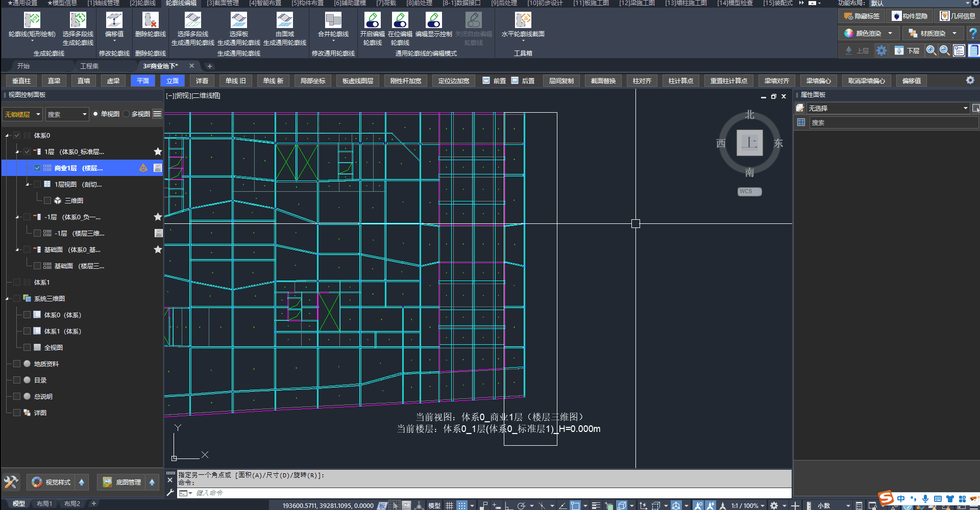Open the [3]截面管理 menu tab
980x510 pixels.
[223, 3]
